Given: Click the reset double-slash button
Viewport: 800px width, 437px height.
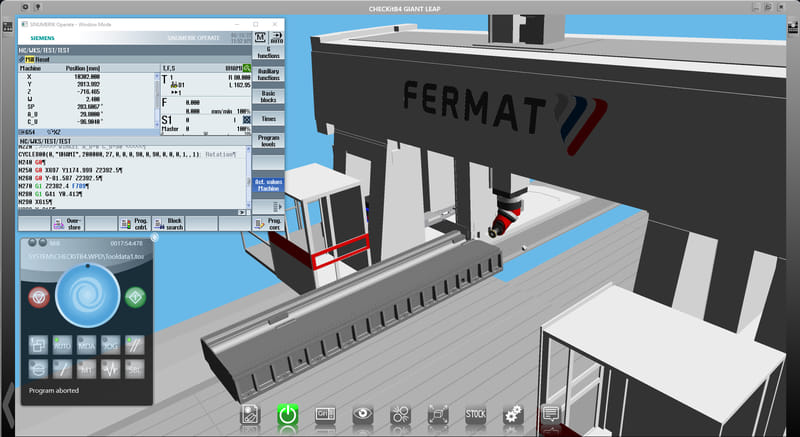Looking at the screenshot, I should [x=135, y=345].
